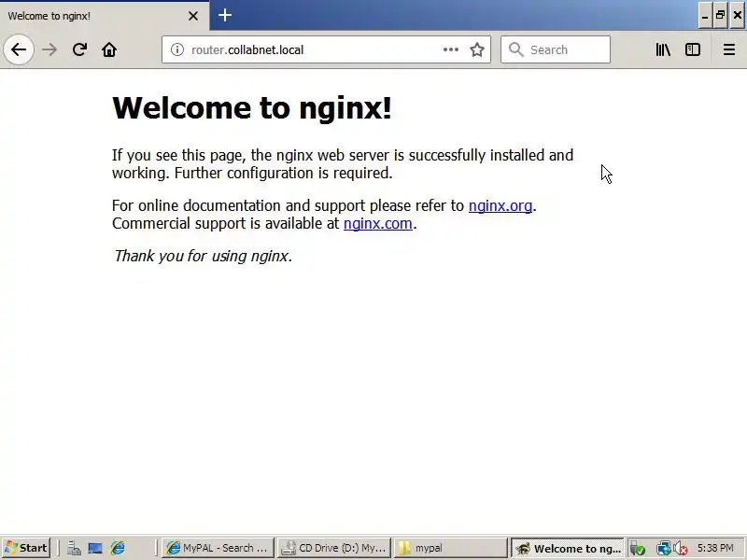Click the Show Desktop quick launch icon
Screen dimensions: 747x560
(95, 548)
